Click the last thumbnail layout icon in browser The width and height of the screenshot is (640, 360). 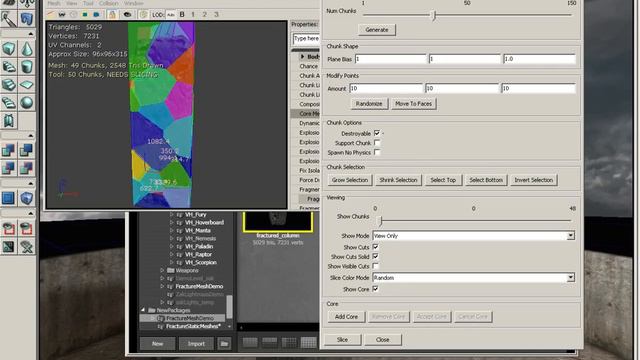[309, 343]
